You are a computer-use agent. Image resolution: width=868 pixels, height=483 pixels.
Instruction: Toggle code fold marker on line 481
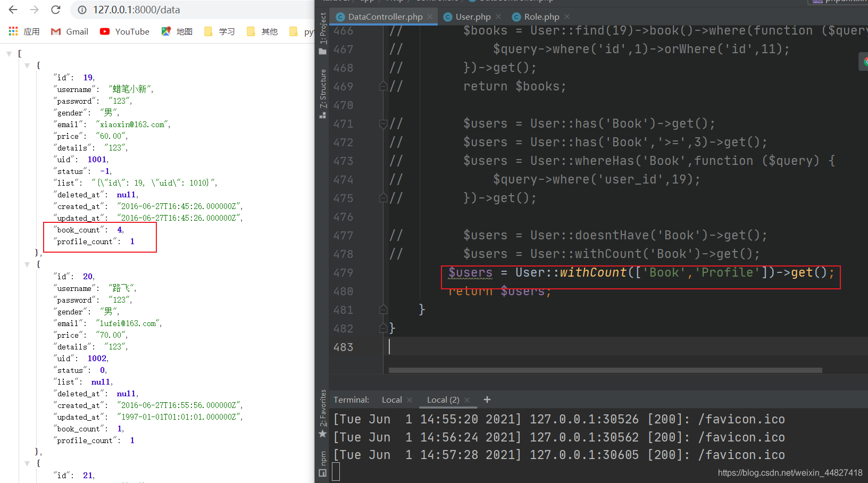pos(383,310)
